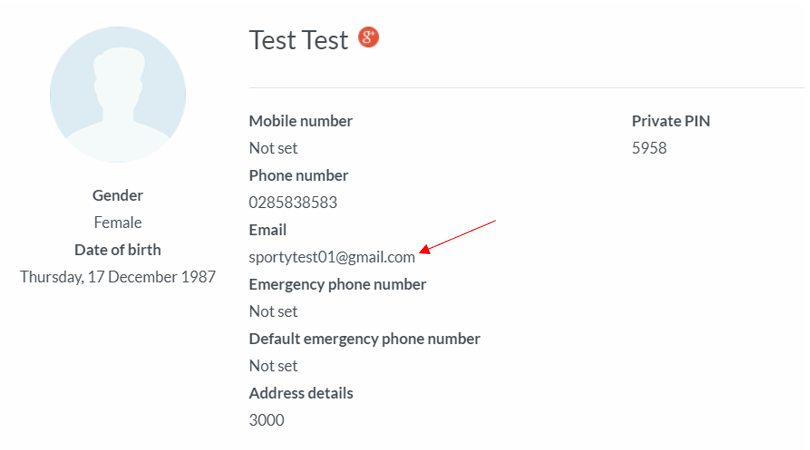Click the profile avatar placeholder image
Screen dimensions: 810x450
pyautogui.click(x=118, y=95)
